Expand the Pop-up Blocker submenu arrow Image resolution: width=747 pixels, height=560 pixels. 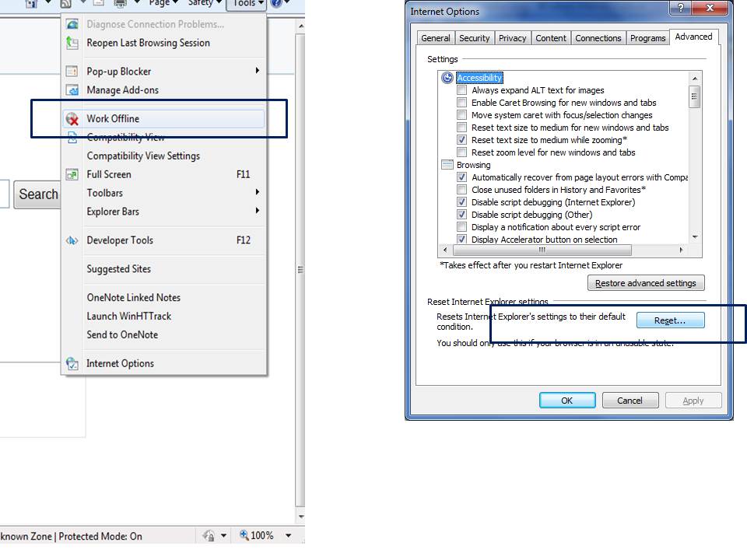tap(258, 71)
